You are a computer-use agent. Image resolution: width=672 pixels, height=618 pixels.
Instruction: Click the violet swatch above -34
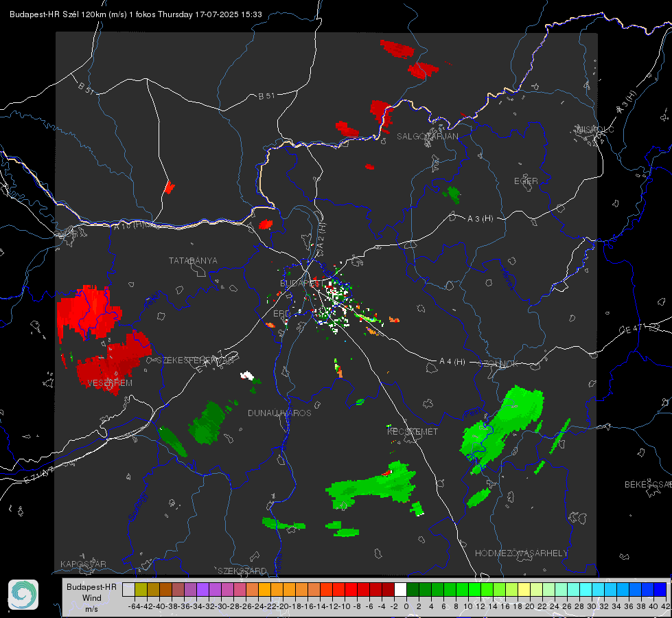tap(202, 589)
